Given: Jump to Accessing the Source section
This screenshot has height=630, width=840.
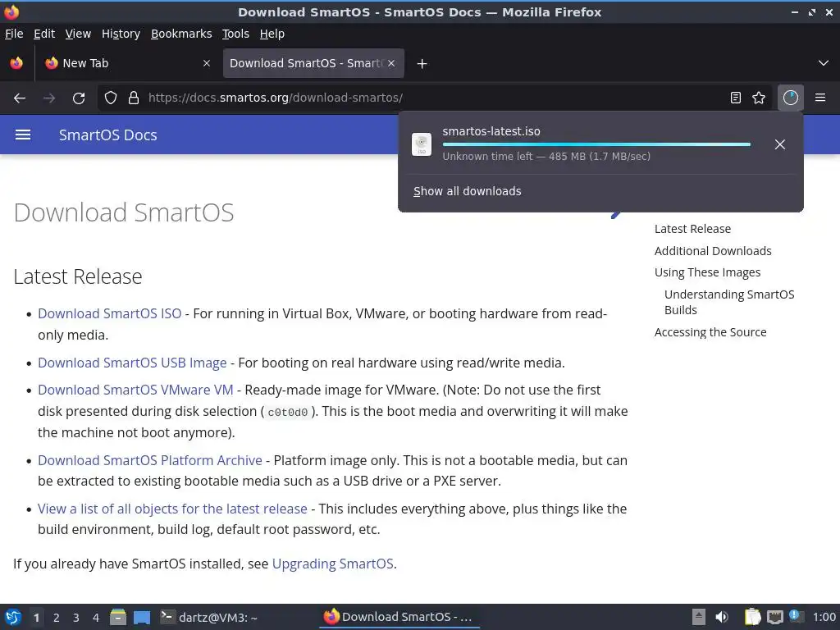Looking at the screenshot, I should pyautogui.click(x=710, y=332).
